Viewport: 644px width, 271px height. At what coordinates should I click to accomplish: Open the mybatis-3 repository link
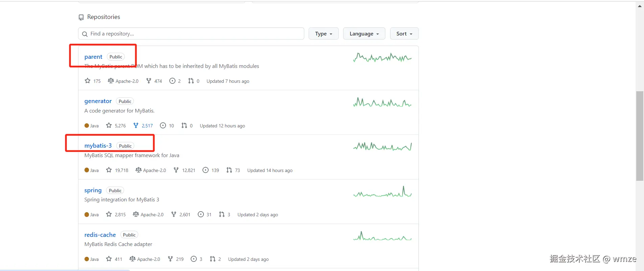(x=98, y=146)
